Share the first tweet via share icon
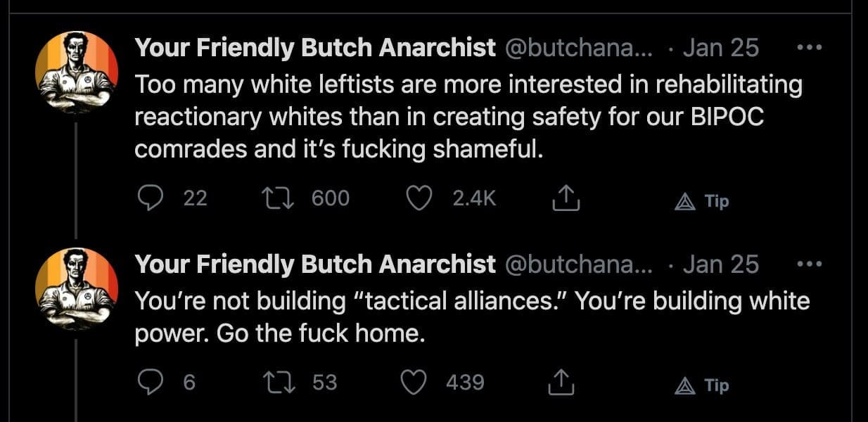868x422 pixels. point(565,200)
